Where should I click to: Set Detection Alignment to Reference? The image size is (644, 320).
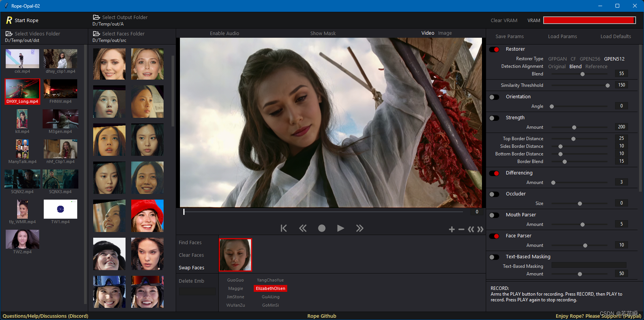tap(596, 66)
